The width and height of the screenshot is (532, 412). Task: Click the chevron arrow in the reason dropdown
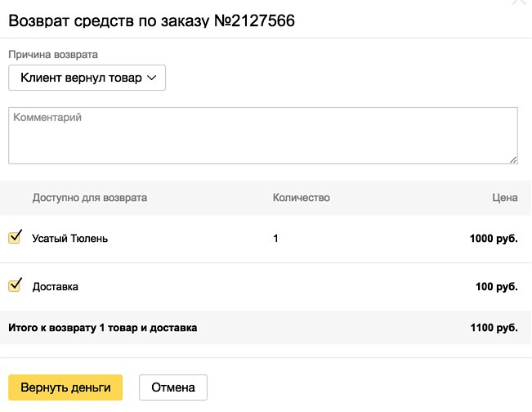click(152, 78)
